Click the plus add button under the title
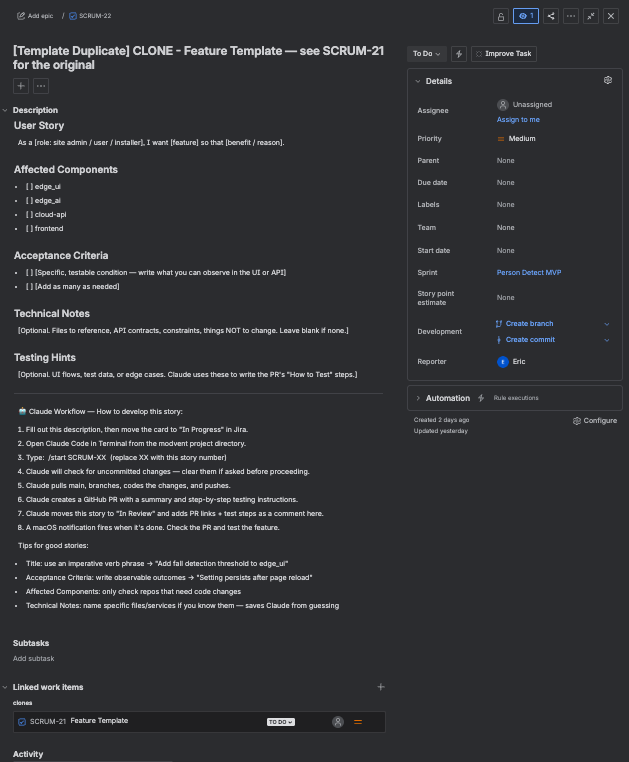 21,86
